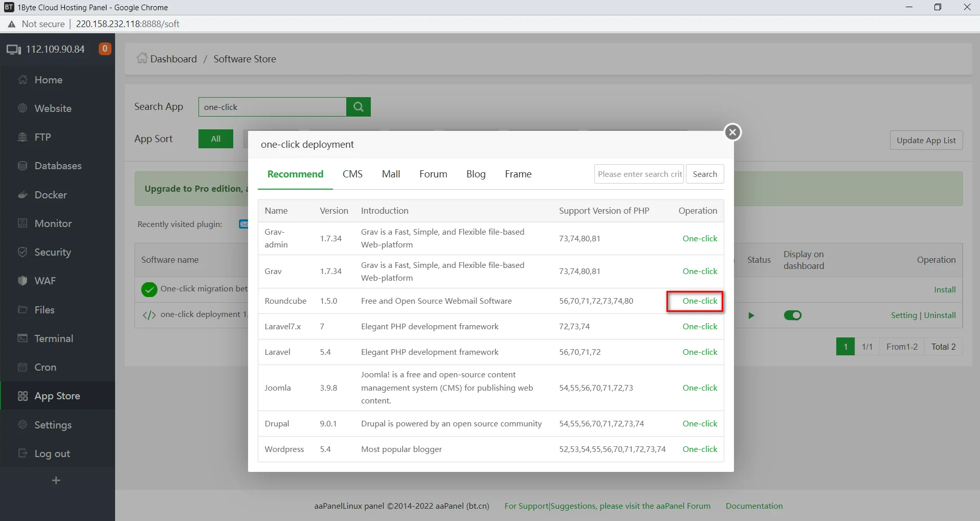Switch to the Mall tab

coord(391,174)
